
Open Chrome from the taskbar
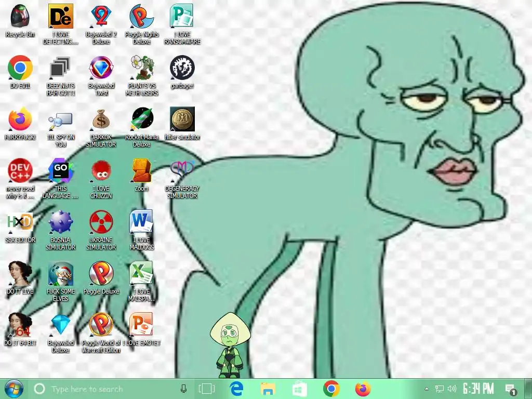tap(331, 389)
